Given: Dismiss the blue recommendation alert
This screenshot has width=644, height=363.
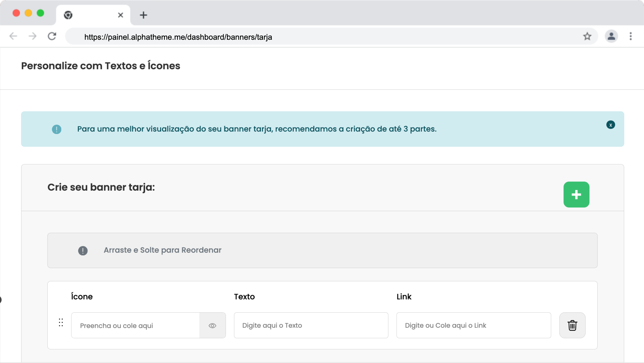Looking at the screenshot, I should pos(611,125).
